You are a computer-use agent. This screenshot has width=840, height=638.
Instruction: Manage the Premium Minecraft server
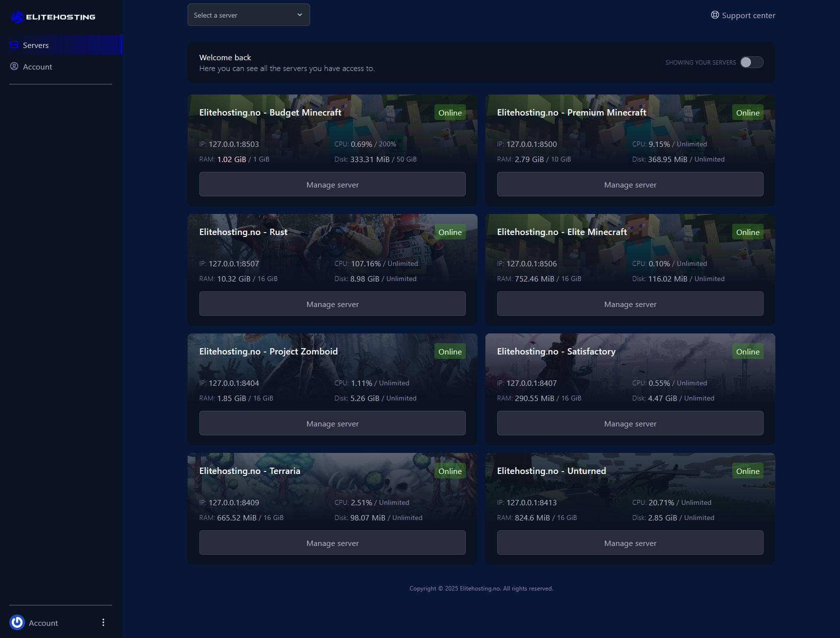[630, 184]
